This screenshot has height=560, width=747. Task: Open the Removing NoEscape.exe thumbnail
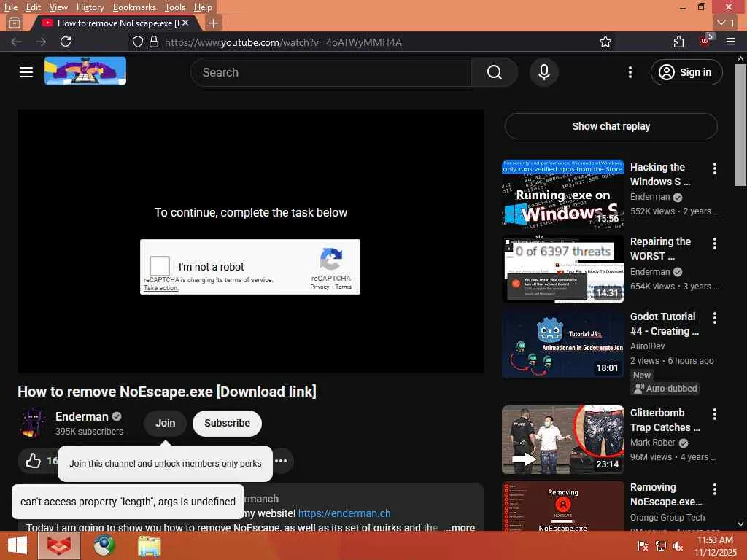point(562,506)
